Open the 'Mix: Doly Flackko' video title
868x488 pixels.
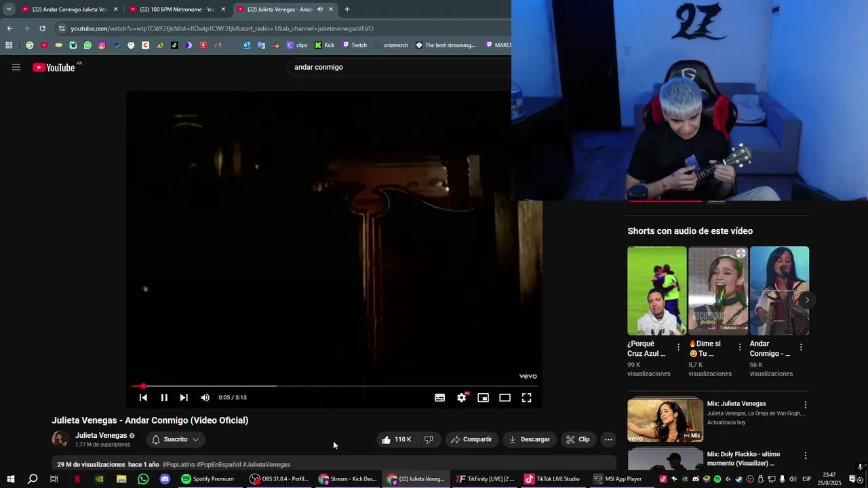pyautogui.click(x=743, y=459)
